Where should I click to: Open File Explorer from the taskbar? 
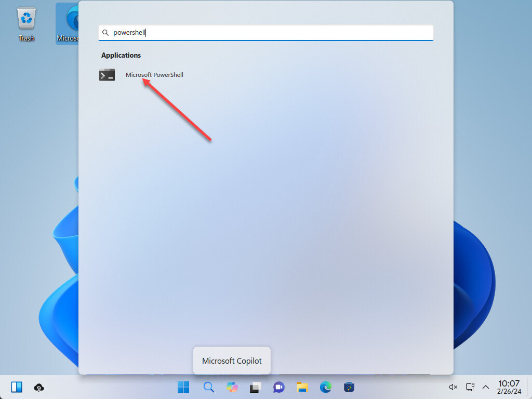click(x=302, y=387)
